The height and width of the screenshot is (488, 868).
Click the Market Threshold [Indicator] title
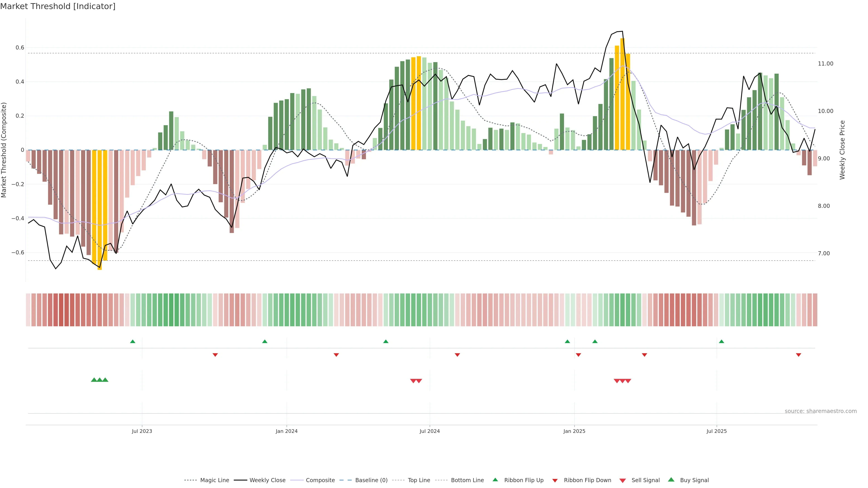pyautogui.click(x=58, y=6)
